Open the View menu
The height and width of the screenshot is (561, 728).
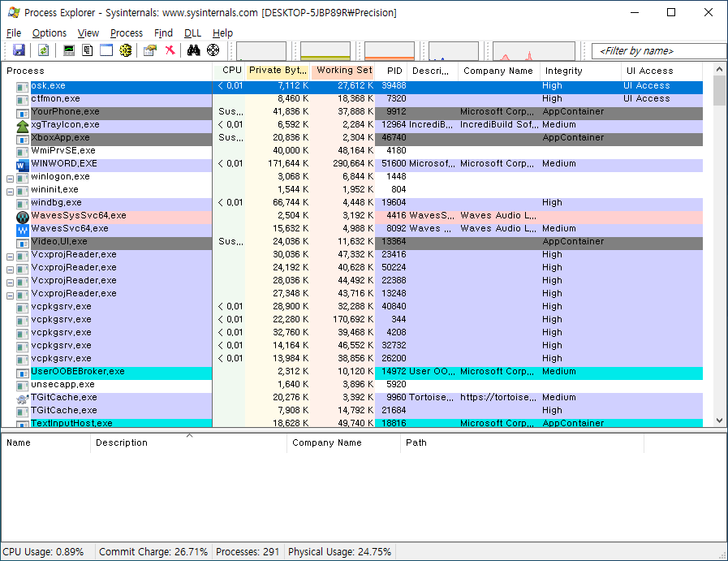coord(88,33)
